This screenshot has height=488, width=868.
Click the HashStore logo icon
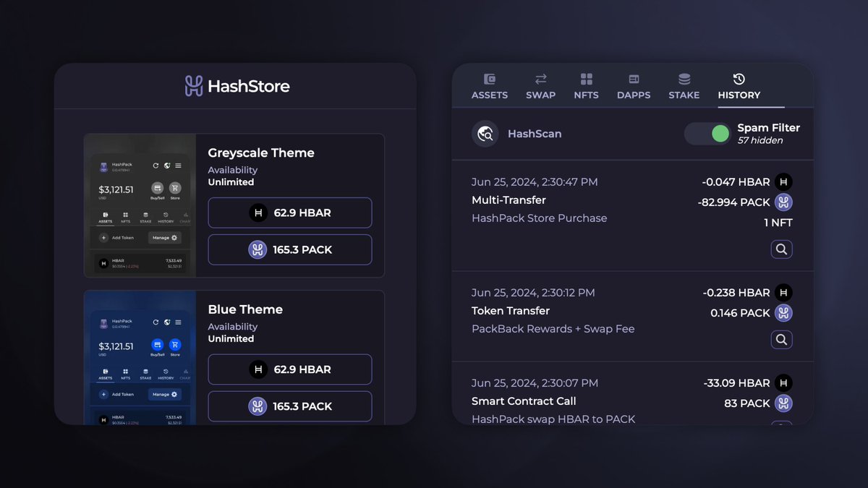click(x=193, y=86)
